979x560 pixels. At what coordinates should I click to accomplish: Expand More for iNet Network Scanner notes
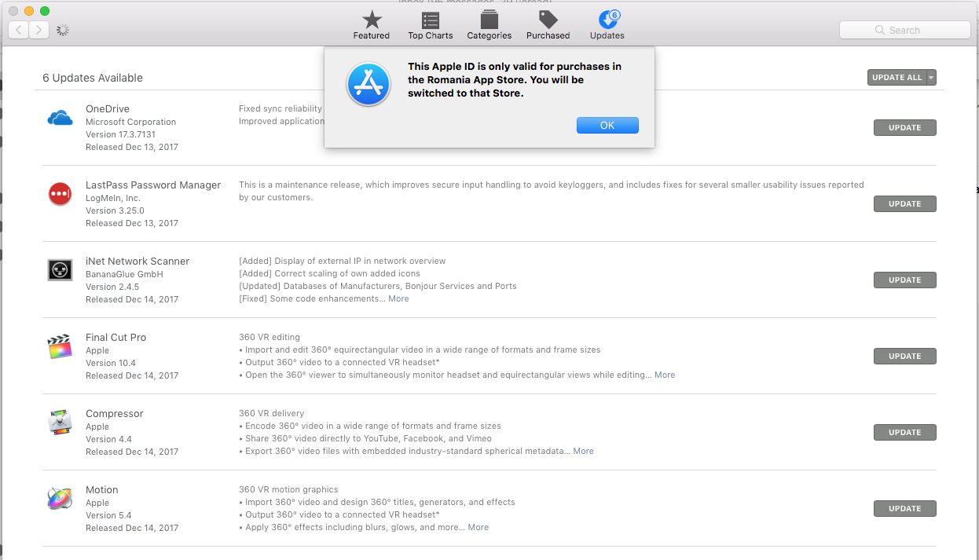(x=398, y=299)
